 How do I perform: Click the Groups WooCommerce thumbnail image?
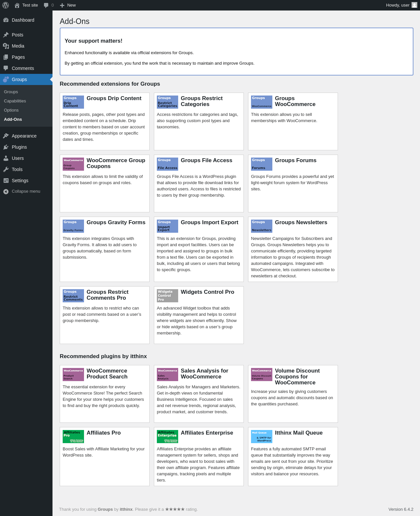262,102
